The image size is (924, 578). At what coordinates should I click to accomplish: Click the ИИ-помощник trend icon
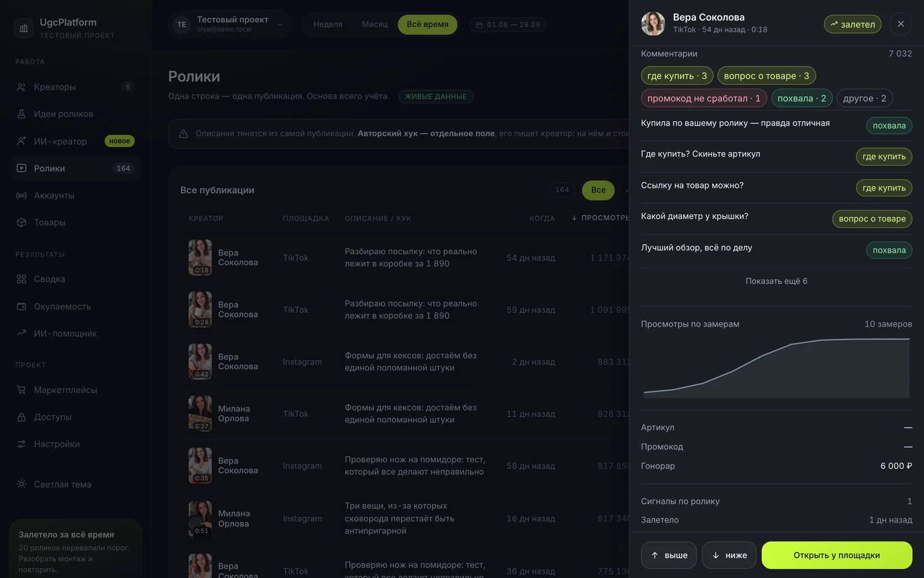point(21,334)
